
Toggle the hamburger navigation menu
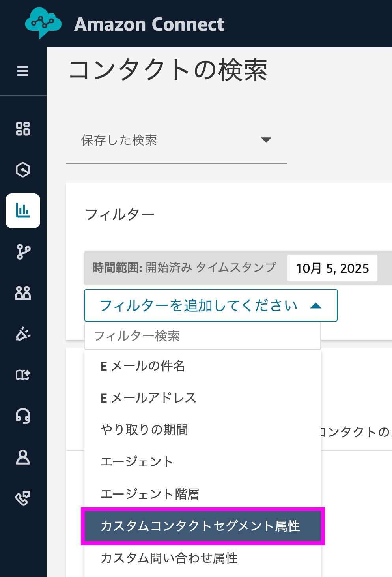(23, 71)
